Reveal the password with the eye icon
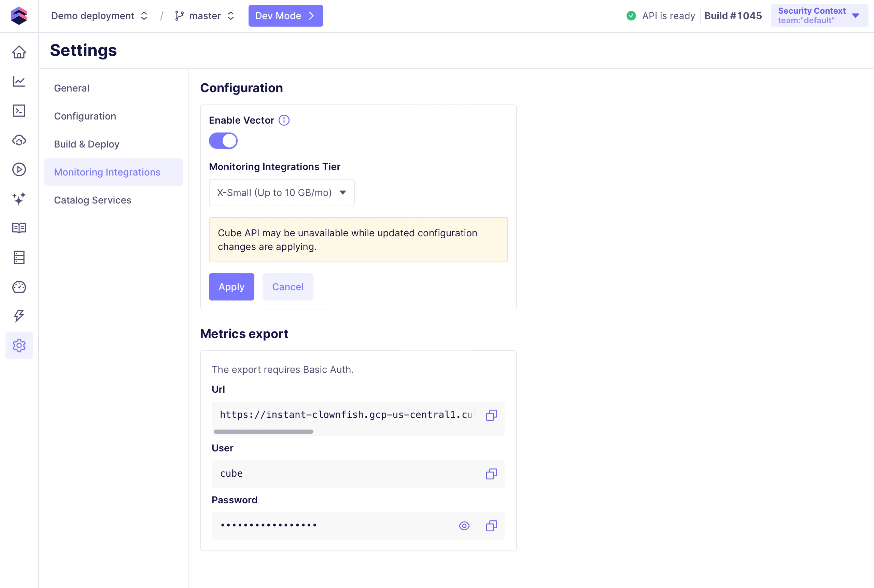The height and width of the screenshot is (588, 874). click(464, 526)
